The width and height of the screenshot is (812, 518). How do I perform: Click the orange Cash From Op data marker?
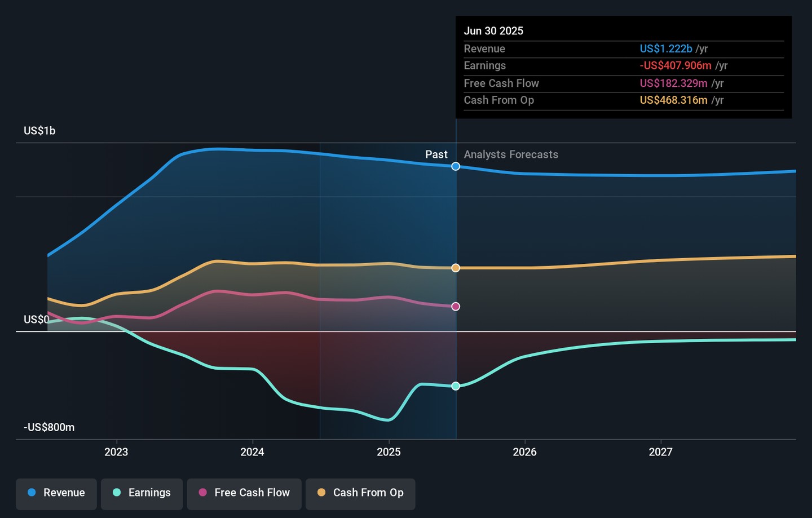click(456, 268)
